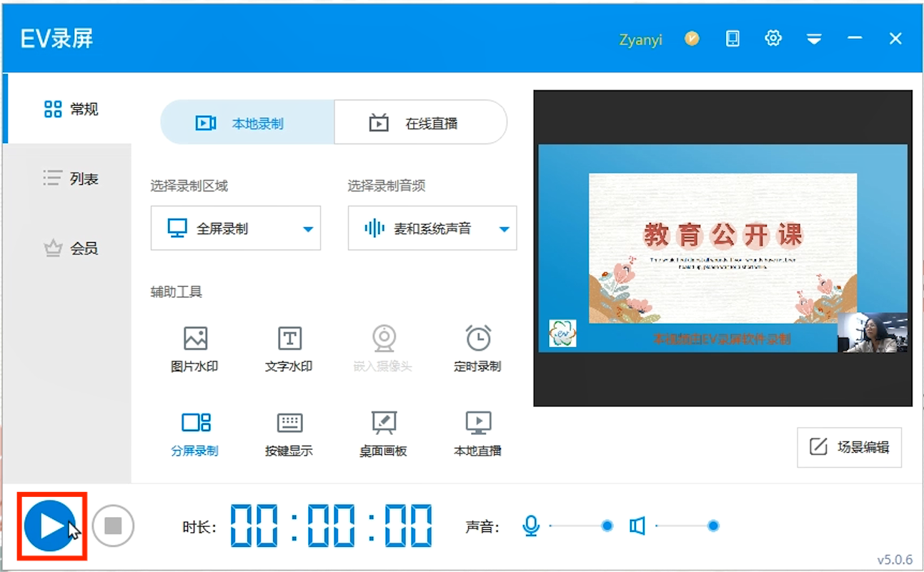Open the settings gear in title bar

pos(773,38)
